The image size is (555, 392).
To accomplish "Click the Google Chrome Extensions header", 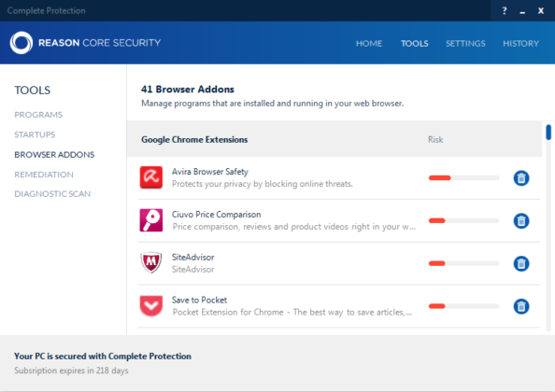I will [x=194, y=140].
